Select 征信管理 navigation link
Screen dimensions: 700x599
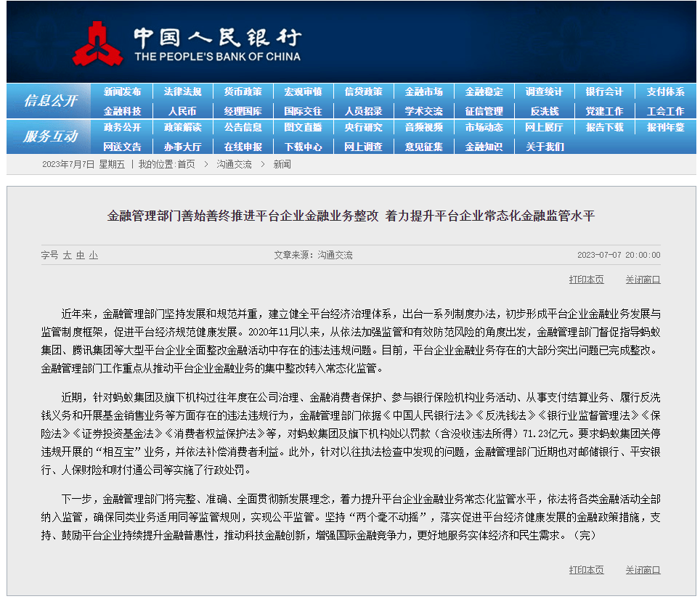pyautogui.click(x=484, y=111)
